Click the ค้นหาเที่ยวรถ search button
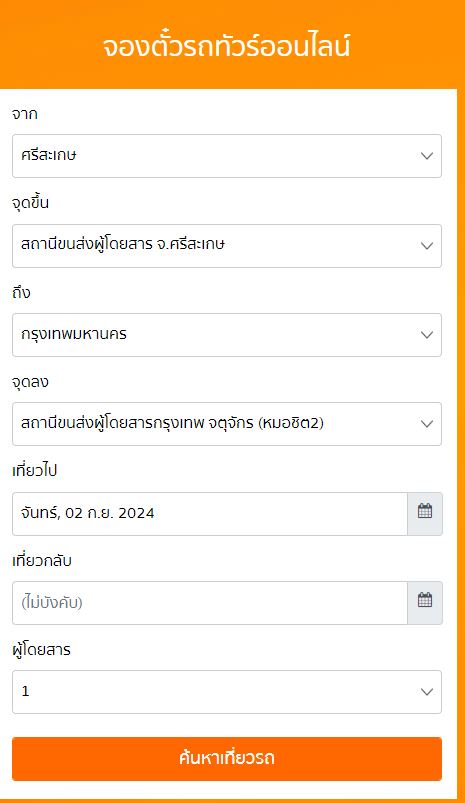 tap(227, 758)
